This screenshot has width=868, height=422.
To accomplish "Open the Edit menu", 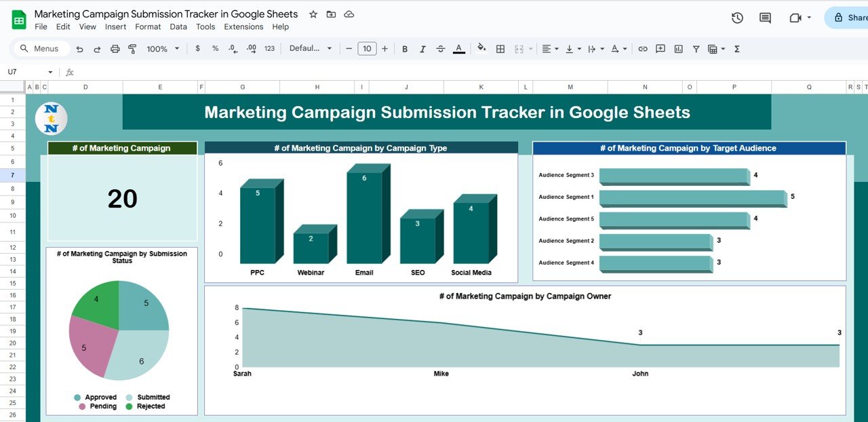I will coord(63,27).
